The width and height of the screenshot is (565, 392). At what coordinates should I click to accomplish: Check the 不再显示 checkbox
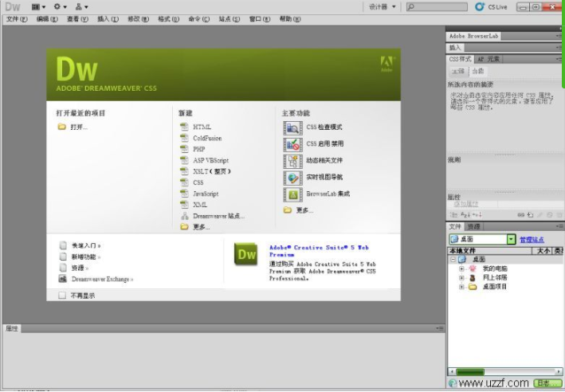pyautogui.click(x=62, y=295)
